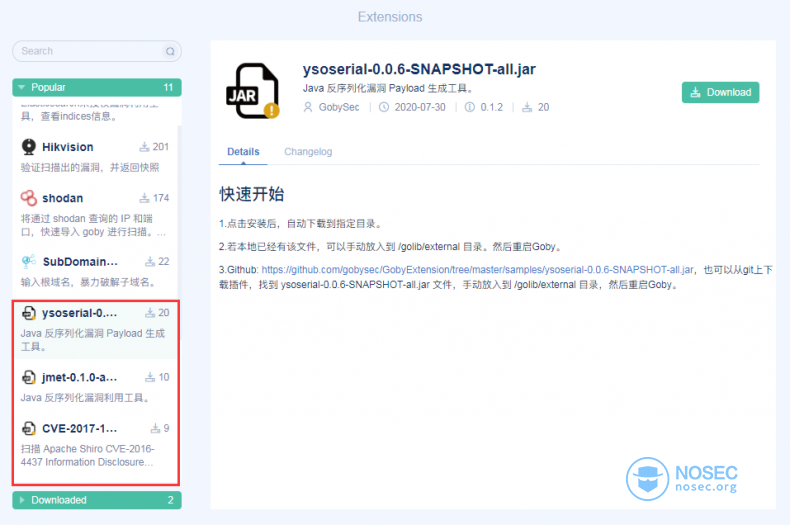
Task: Click the search magnifier icon
Action: coord(170,51)
